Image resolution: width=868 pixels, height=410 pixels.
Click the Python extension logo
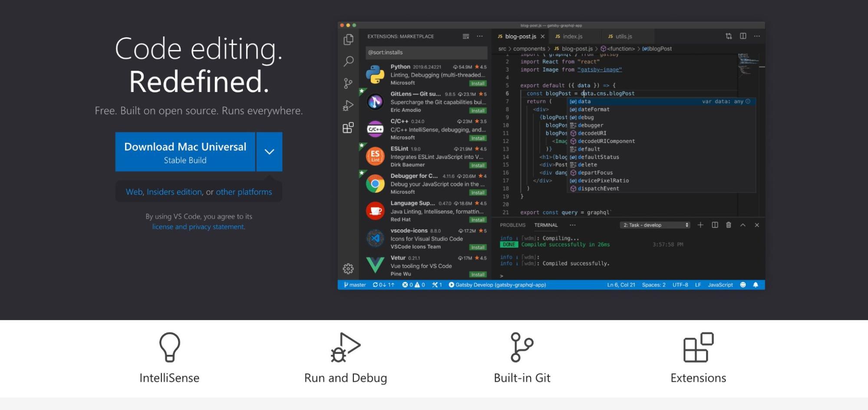(375, 74)
